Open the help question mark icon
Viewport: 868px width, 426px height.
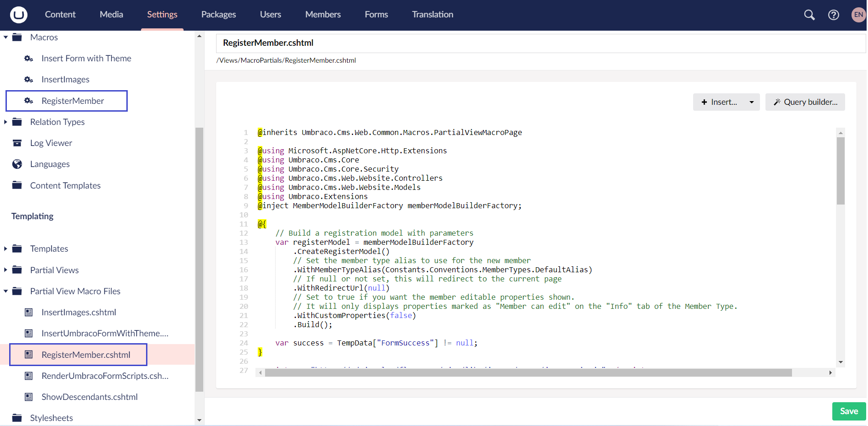coord(833,15)
